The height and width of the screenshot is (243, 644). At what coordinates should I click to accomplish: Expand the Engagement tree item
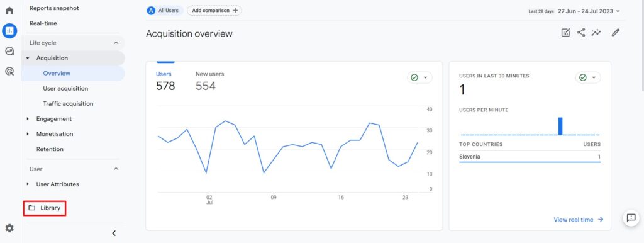(28, 119)
